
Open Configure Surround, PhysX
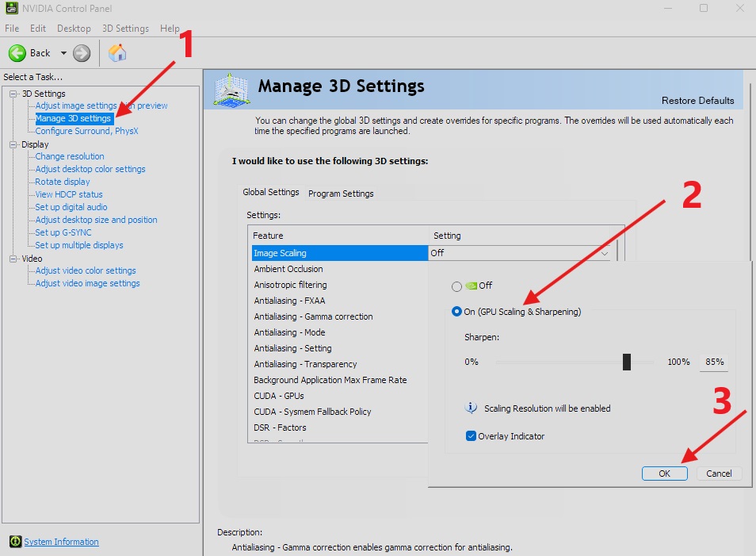87,131
